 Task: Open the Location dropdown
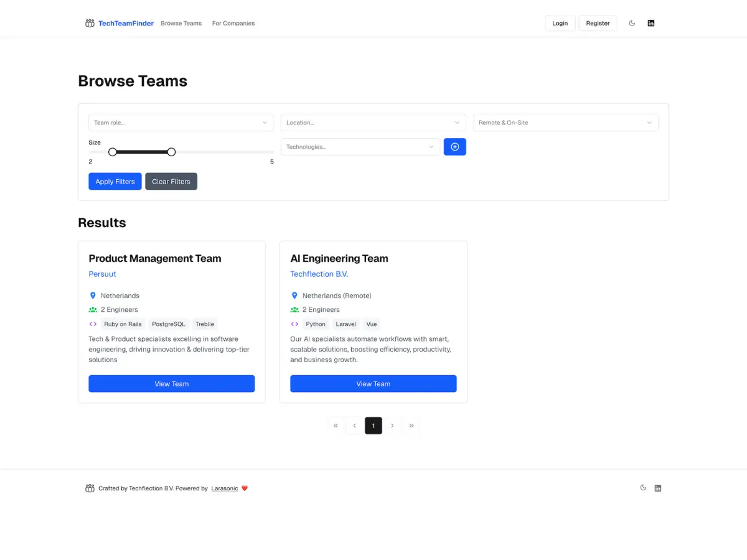click(372, 123)
